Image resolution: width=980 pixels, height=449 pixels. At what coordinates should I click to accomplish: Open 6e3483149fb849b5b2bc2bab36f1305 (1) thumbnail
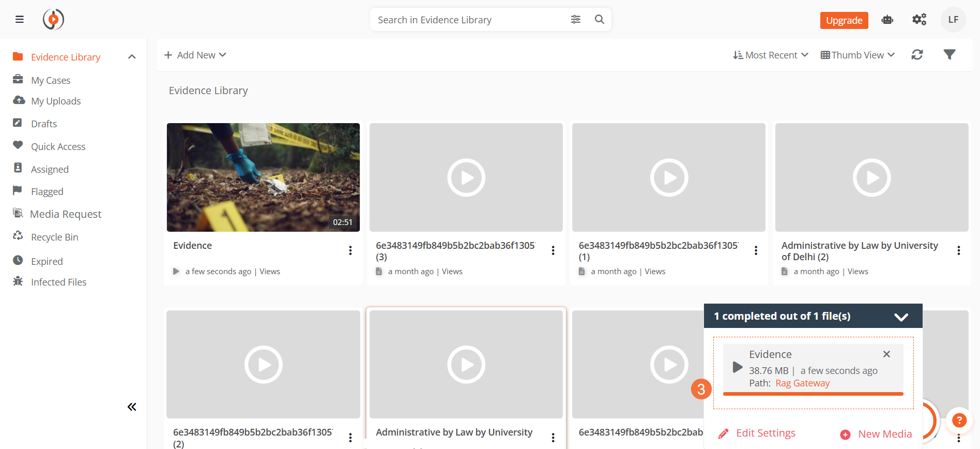(x=669, y=177)
